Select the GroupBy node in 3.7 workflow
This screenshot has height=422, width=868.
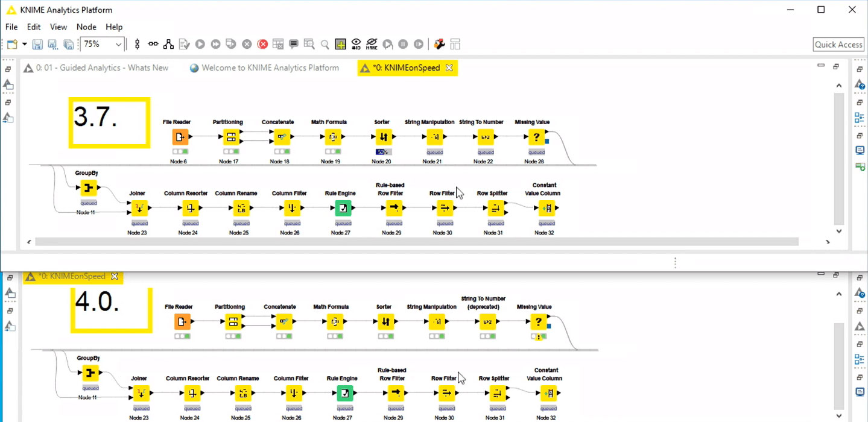[89, 189]
